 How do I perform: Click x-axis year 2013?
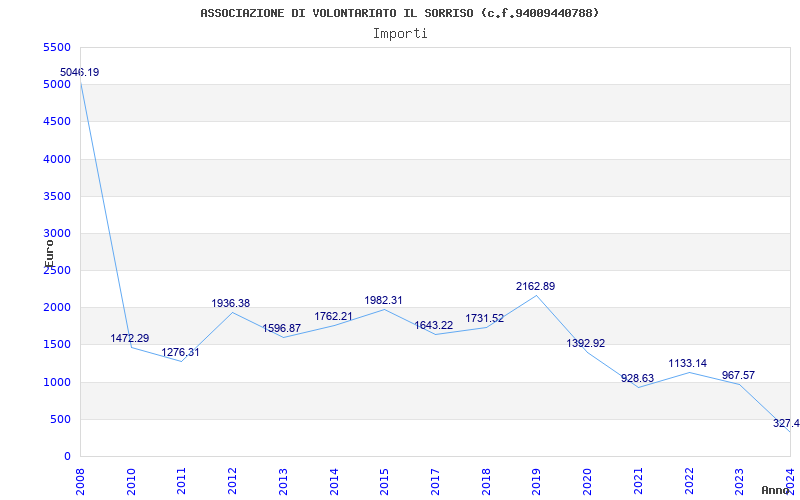tap(283, 481)
